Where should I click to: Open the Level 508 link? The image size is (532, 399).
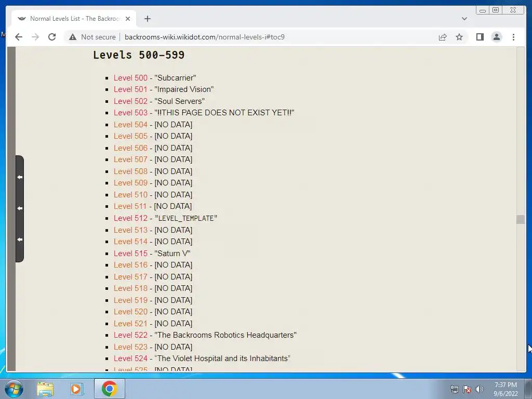click(x=130, y=171)
